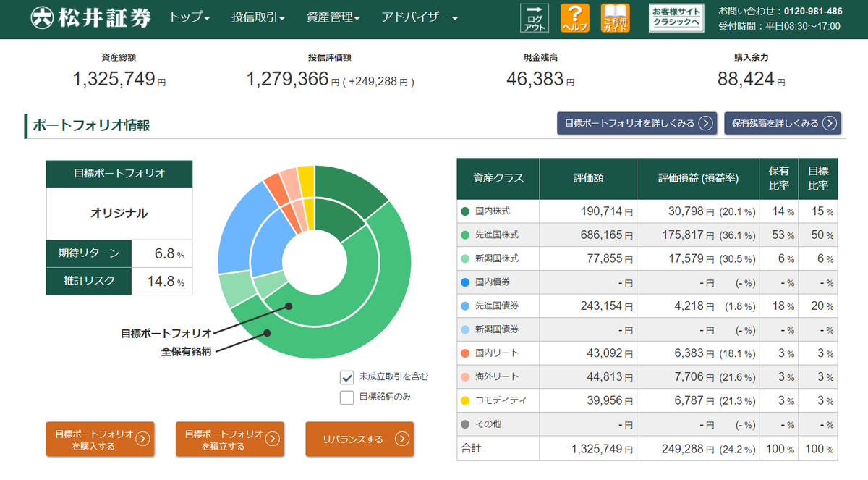Viewport: 868px width, 480px height.
Task: Click the 国内株式 dark green legend dot
Action: coord(465,211)
